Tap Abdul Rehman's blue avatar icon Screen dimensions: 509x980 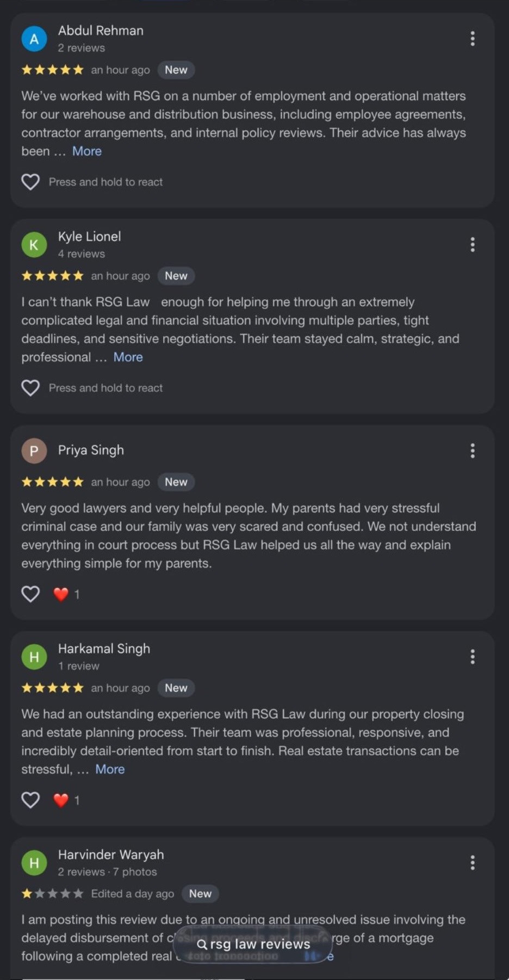[x=34, y=39]
